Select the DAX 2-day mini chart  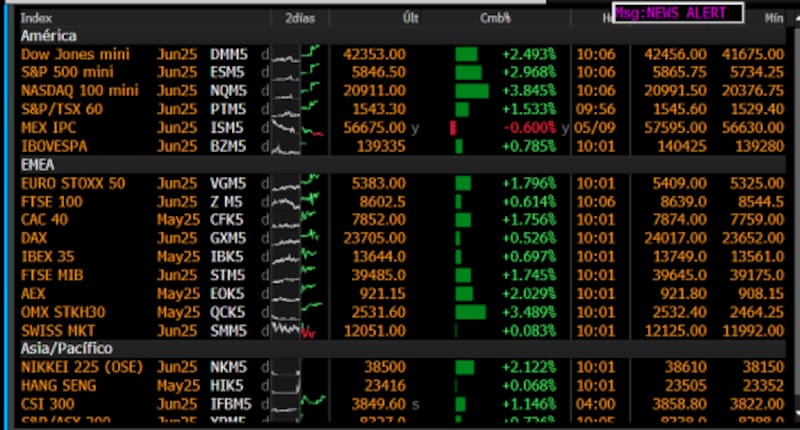click(x=297, y=238)
